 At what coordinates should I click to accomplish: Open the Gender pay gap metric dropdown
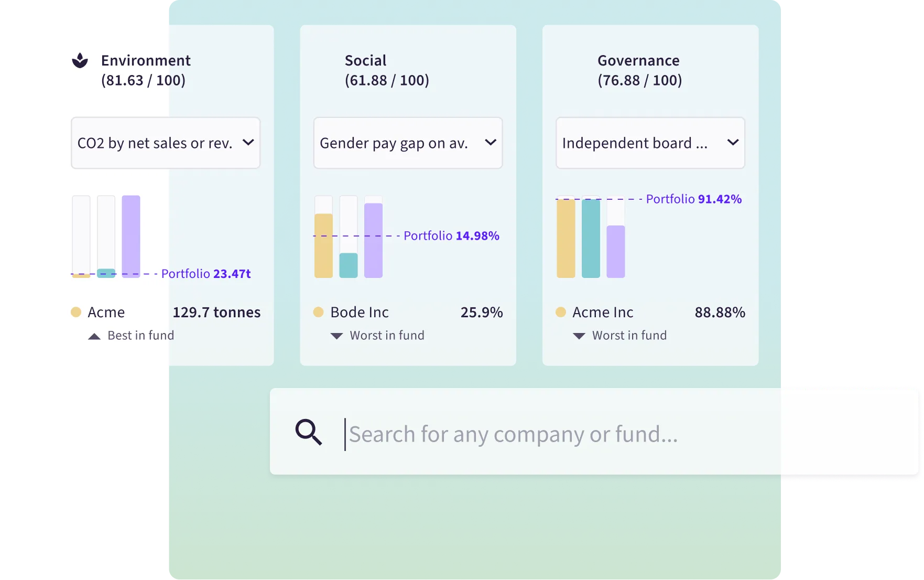point(408,143)
